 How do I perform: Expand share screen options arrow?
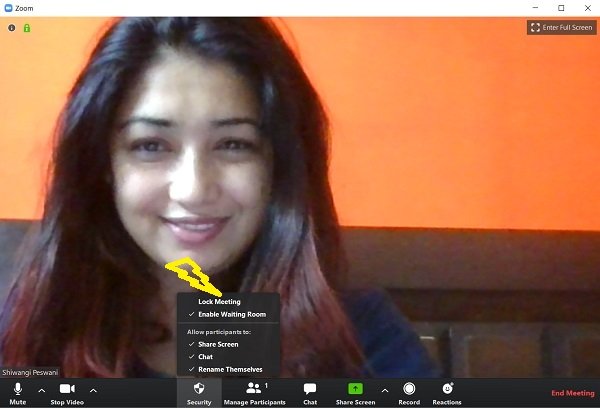pos(385,391)
